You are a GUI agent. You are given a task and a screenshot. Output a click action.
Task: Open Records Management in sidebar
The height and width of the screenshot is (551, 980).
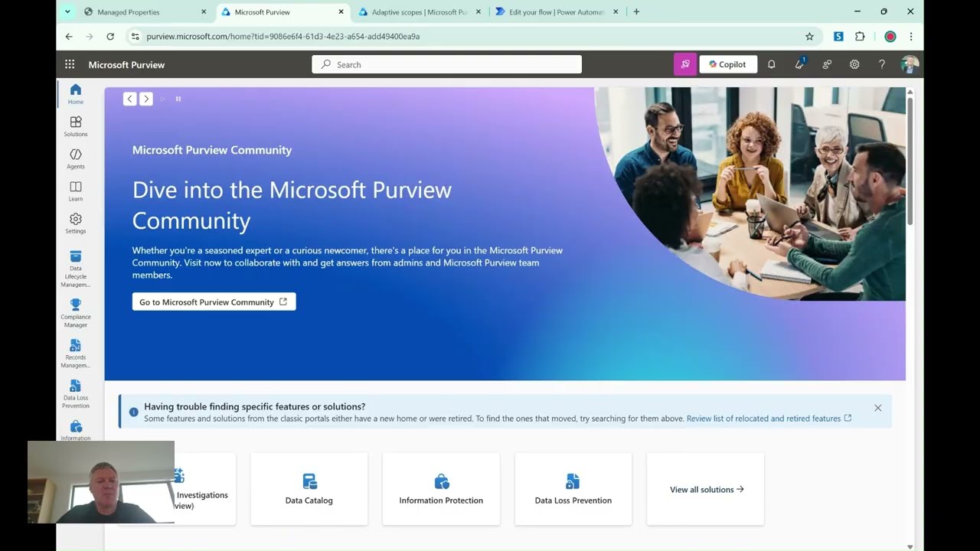(x=76, y=354)
